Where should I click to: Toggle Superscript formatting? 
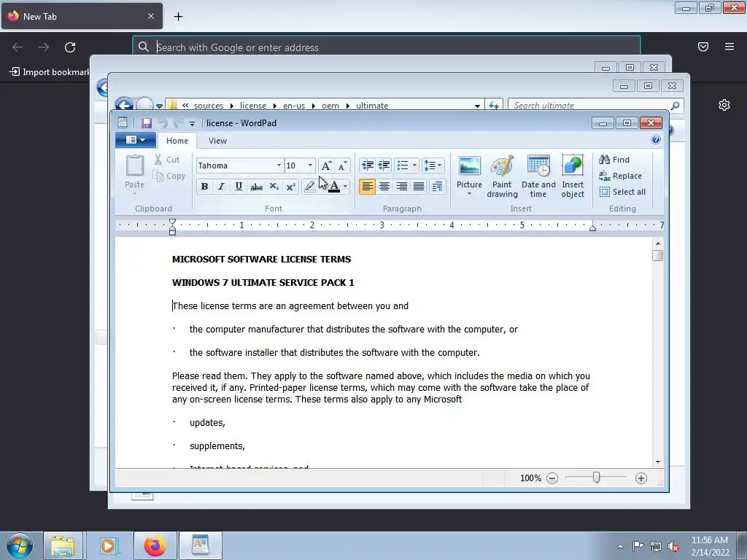click(290, 186)
